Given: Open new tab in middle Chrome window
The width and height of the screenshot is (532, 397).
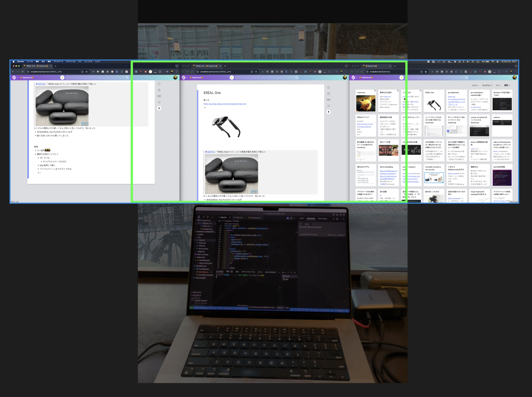Looking at the screenshot, I should [225, 66].
